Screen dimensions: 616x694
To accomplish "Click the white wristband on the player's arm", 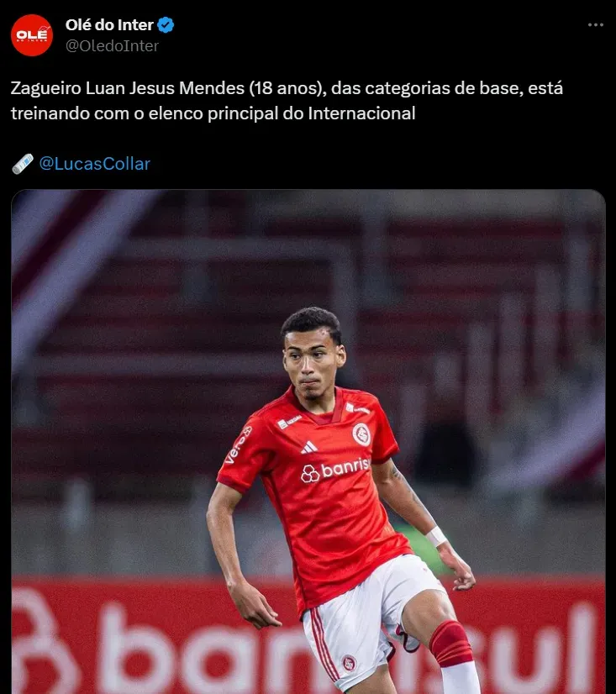I will point(436,536).
